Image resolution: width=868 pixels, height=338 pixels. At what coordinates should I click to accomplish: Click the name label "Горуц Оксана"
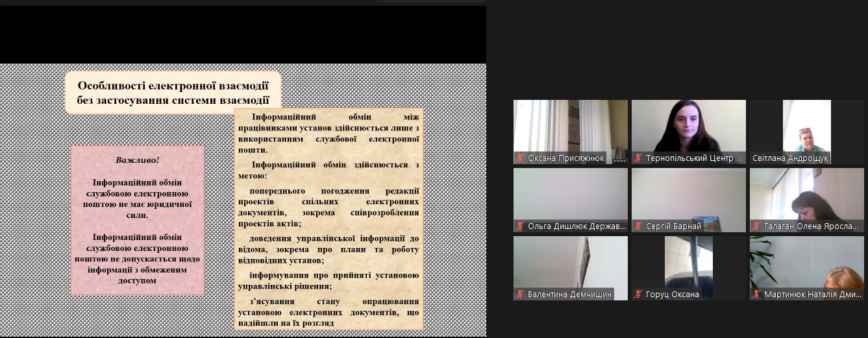(x=673, y=295)
